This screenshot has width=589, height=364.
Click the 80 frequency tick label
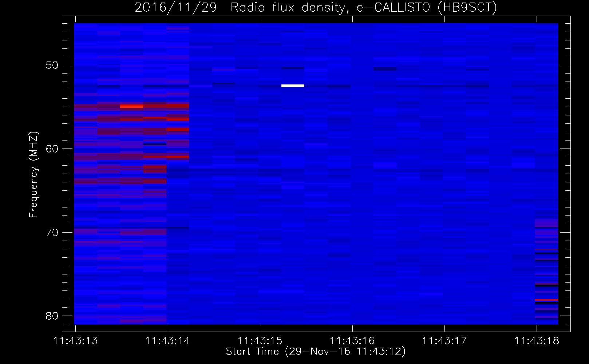(x=52, y=316)
